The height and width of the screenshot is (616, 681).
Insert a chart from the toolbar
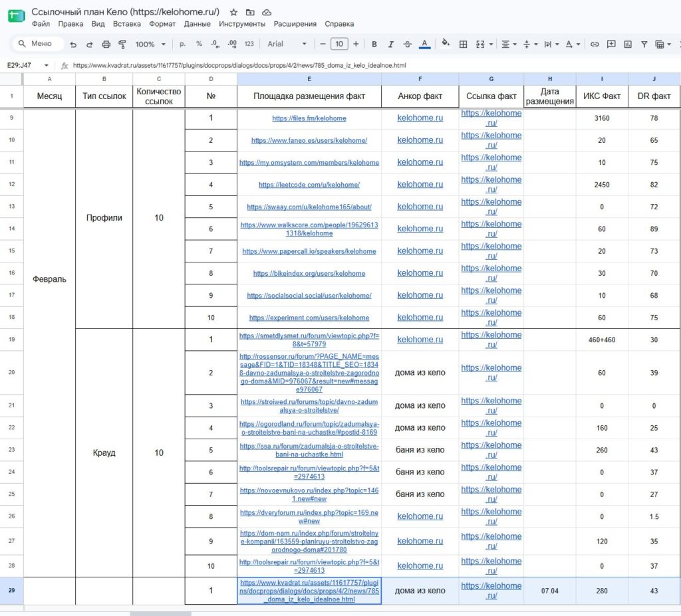[x=628, y=44]
